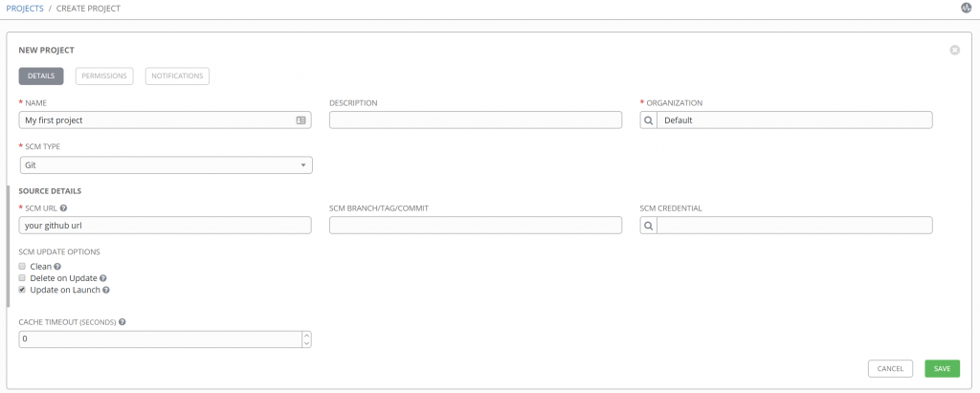The image size is (980, 393).
Task: Switch to the Permissions tab
Action: 104,76
